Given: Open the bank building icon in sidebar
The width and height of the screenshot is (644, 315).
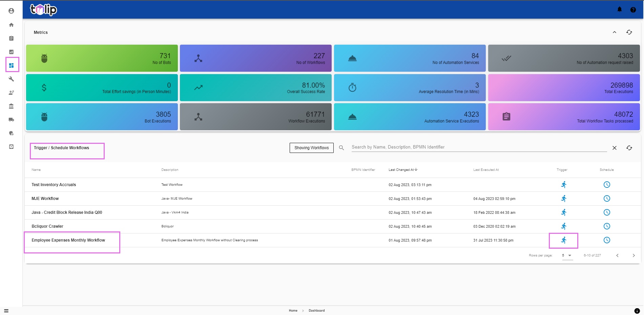Looking at the screenshot, I should 11,106.
